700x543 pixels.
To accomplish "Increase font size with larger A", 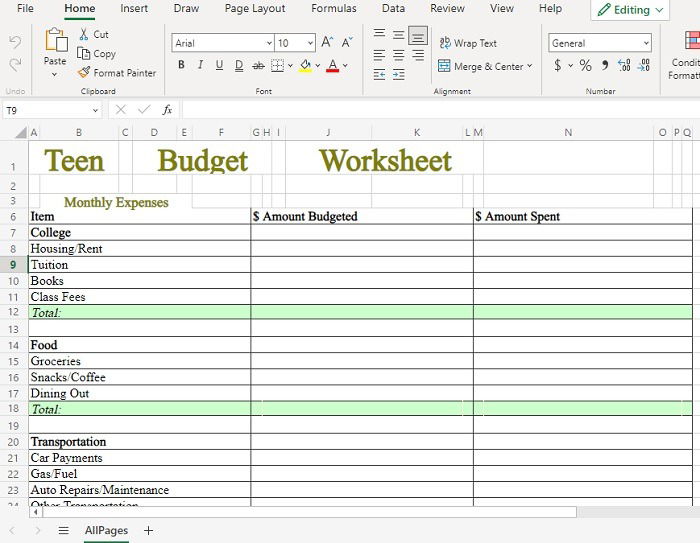I will (x=327, y=42).
